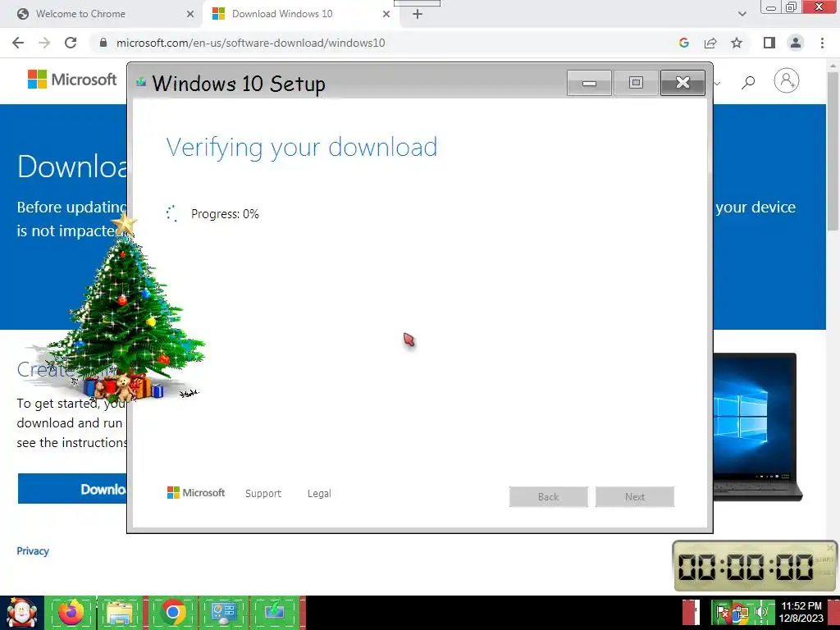Viewport: 840px width, 630px height.
Task: Open File Explorer from the taskbar
Action: 121,612
